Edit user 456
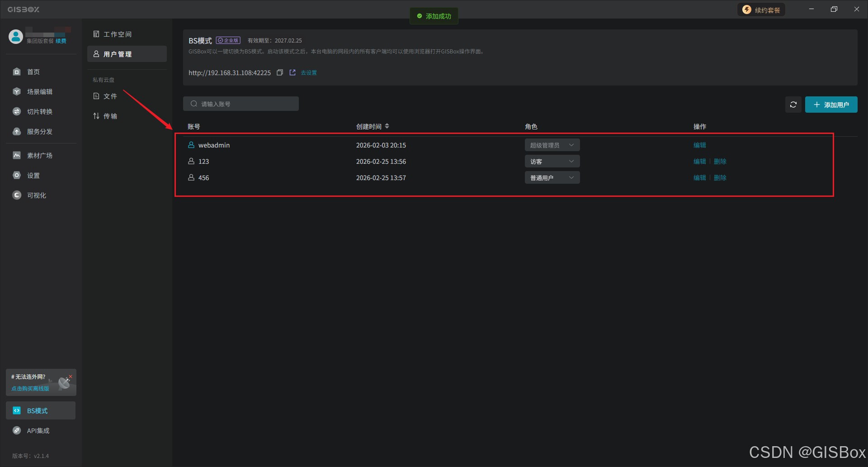The height and width of the screenshot is (467, 868). coord(700,177)
